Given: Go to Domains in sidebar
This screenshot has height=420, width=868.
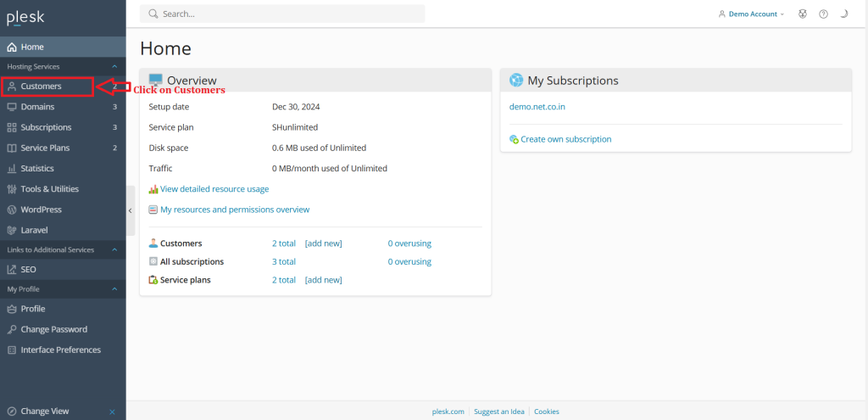Looking at the screenshot, I should [63, 107].
